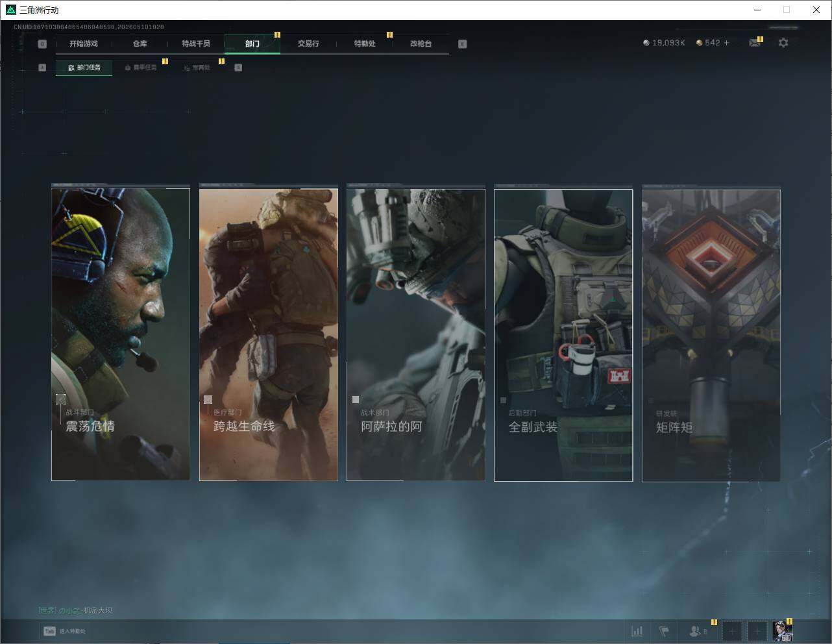Open the third sub-tab with yellow badge

(197, 68)
